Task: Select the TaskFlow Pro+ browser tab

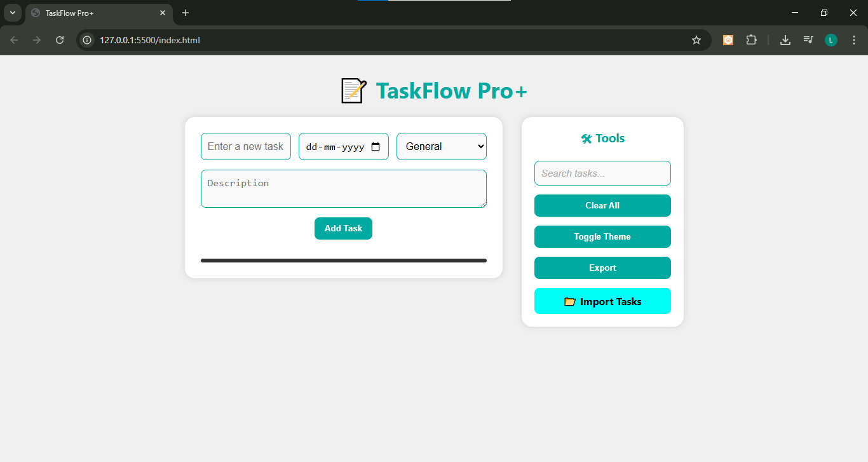Action: (99, 13)
